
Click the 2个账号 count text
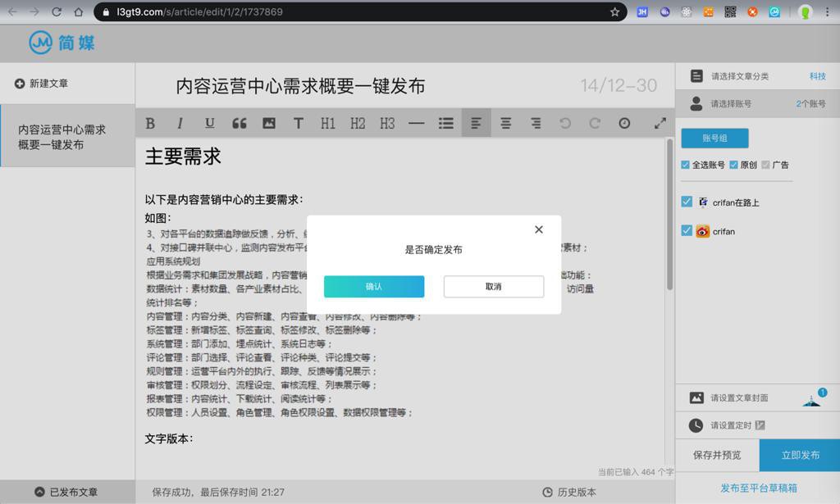click(x=810, y=104)
